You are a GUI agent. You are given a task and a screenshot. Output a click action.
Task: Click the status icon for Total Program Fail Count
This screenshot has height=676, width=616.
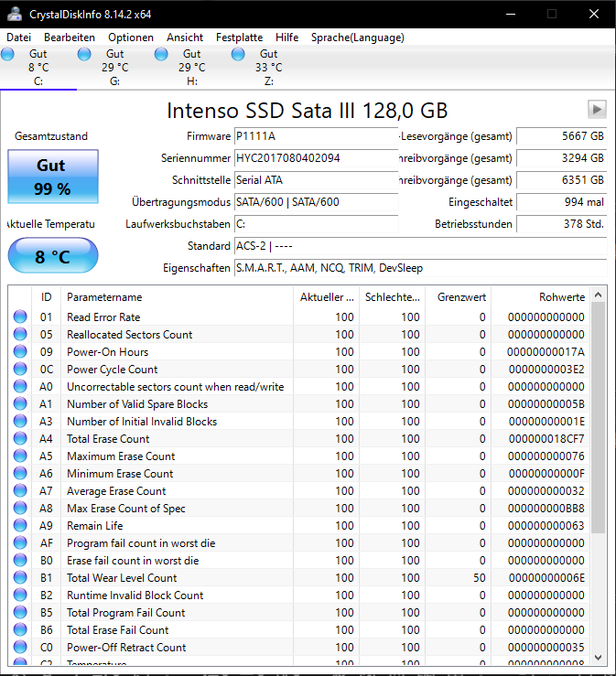coord(20,613)
